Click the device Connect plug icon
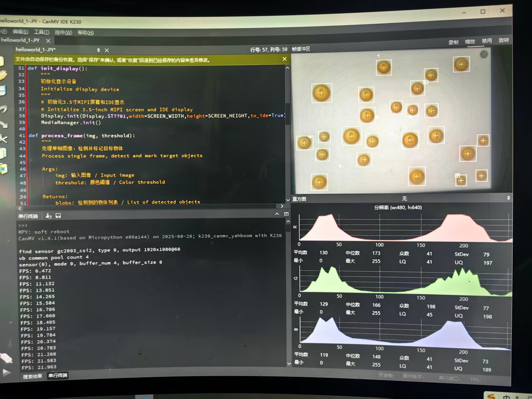 [6, 358]
